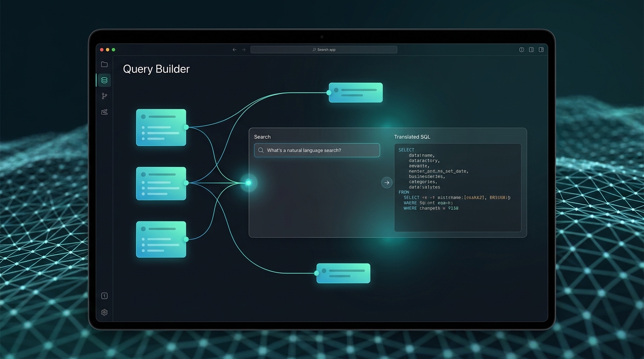Click the bottom-left node's output connector dot

186,239
